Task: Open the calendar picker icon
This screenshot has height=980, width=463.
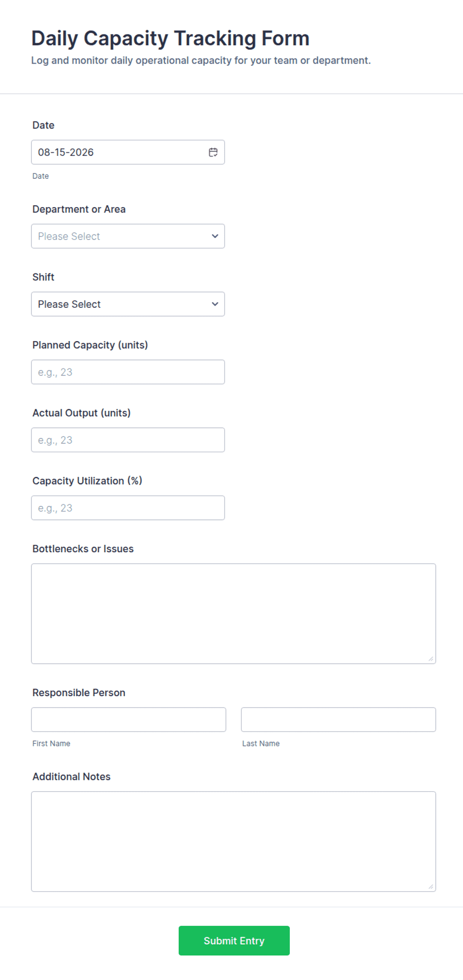Action: point(213,152)
